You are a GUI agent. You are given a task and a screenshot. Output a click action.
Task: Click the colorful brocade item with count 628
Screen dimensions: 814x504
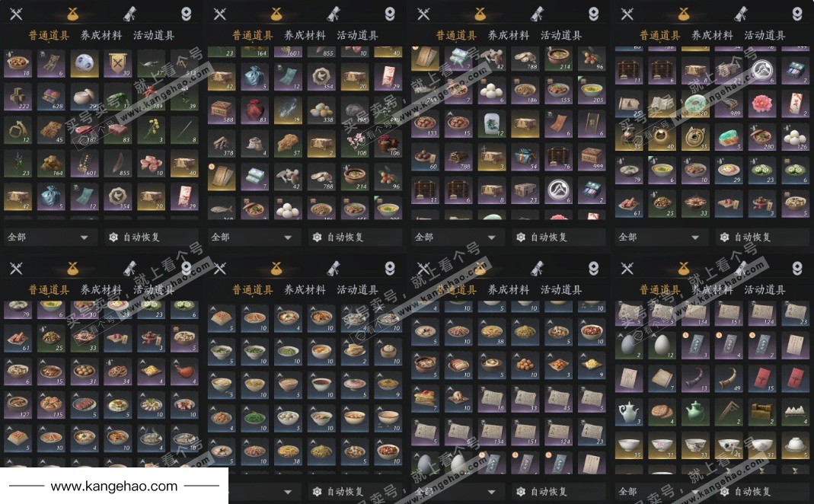[51, 97]
